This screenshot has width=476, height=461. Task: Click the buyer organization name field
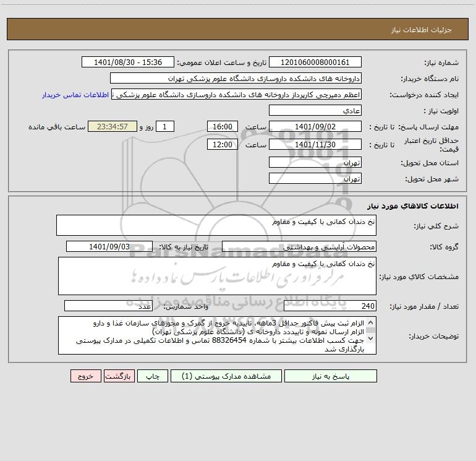(x=236, y=78)
